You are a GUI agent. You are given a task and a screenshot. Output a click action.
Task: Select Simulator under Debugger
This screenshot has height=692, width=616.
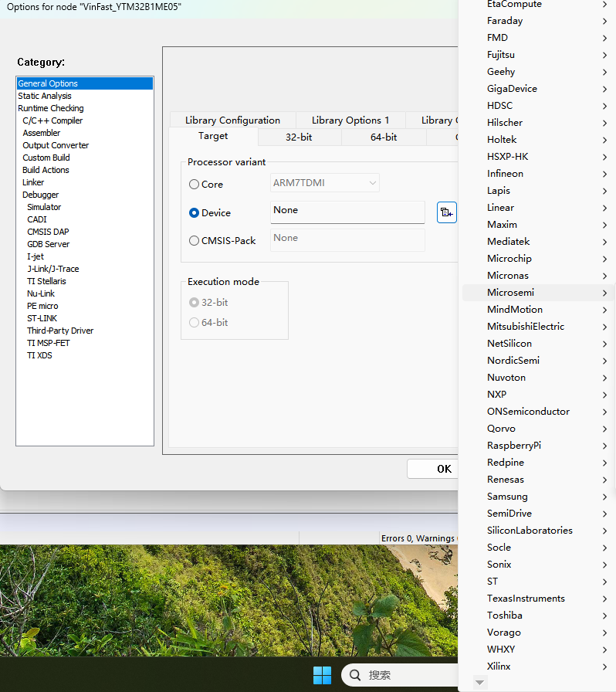tap(44, 207)
